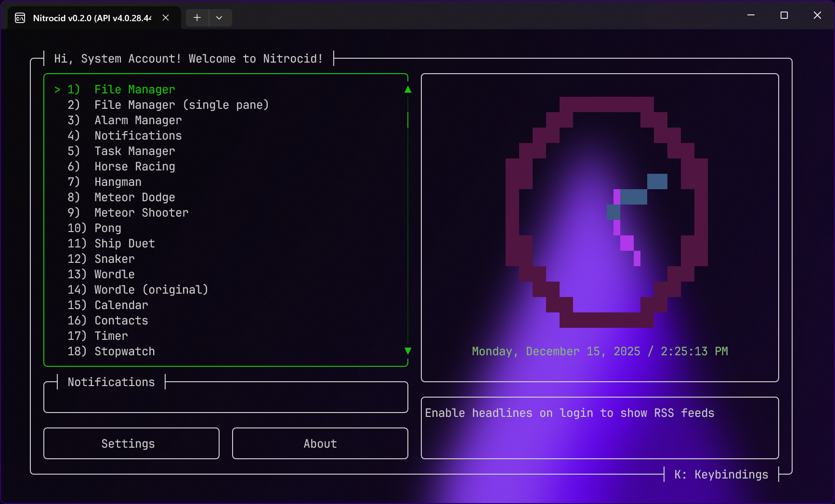Image resolution: width=835 pixels, height=504 pixels.
Task: Click the pixelated analog clock graphic
Action: coord(606,212)
